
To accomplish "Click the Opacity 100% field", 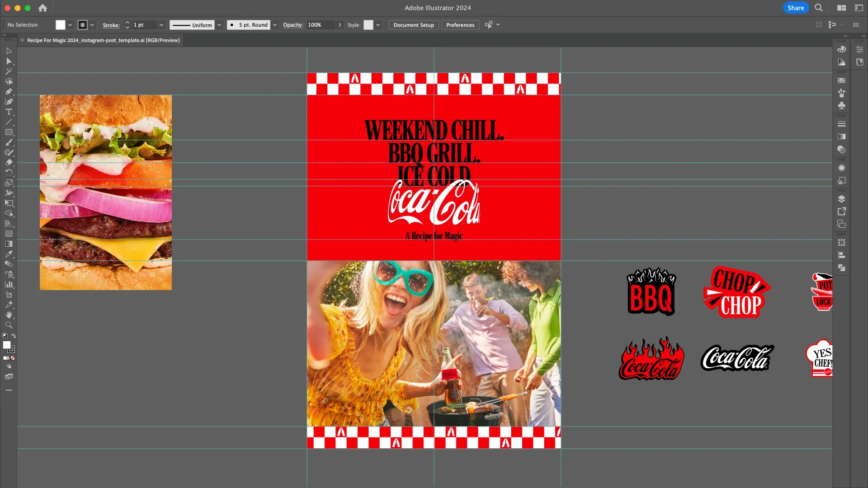I will [x=321, y=25].
